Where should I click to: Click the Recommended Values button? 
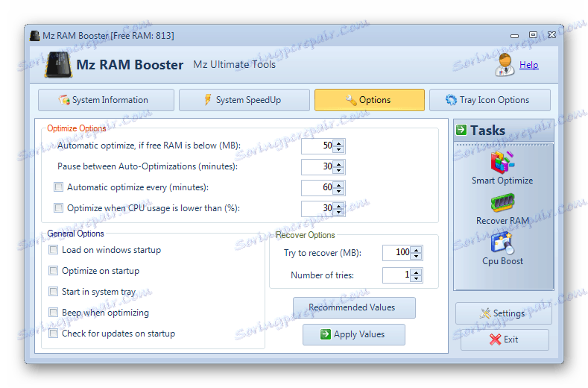pos(355,307)
